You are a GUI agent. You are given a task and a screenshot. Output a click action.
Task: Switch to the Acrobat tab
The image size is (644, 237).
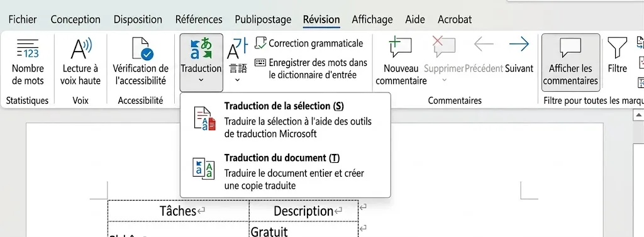tap(455, 19)
